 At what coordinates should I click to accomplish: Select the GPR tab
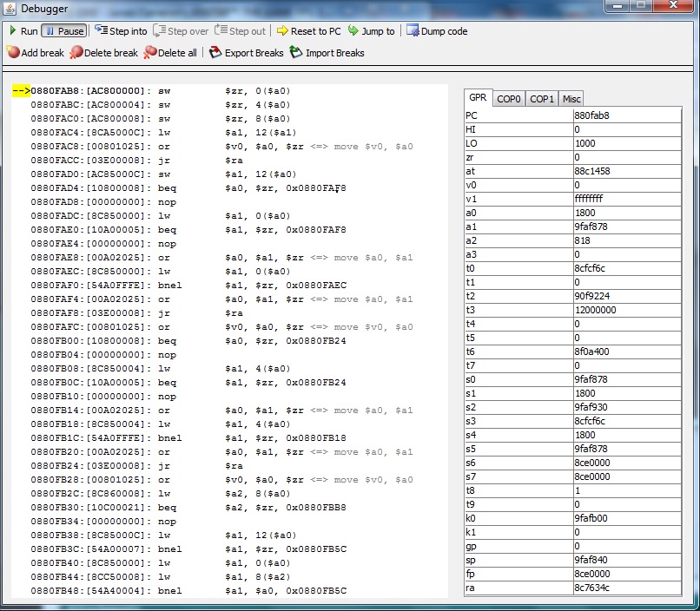click(x=478, y=98)
